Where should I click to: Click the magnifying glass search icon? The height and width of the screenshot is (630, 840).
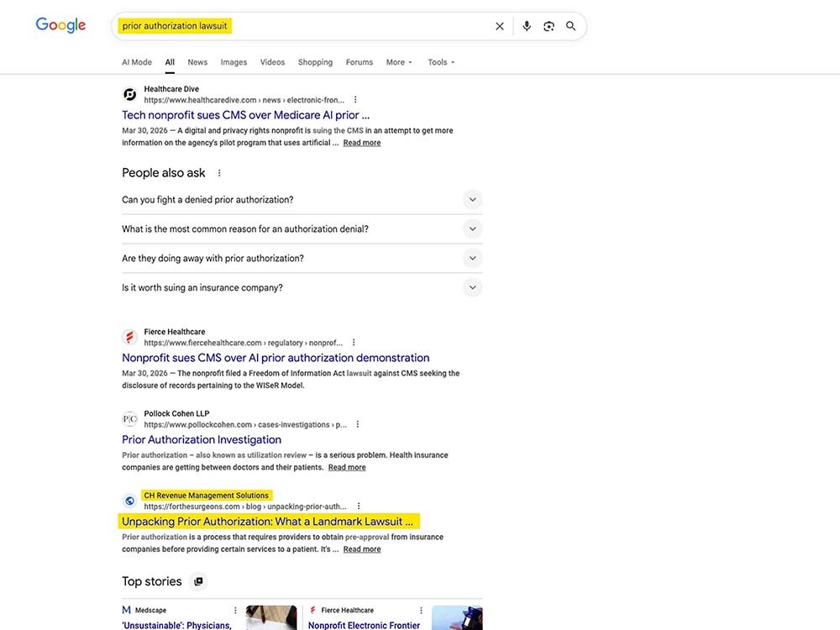[x=571, y=26]
